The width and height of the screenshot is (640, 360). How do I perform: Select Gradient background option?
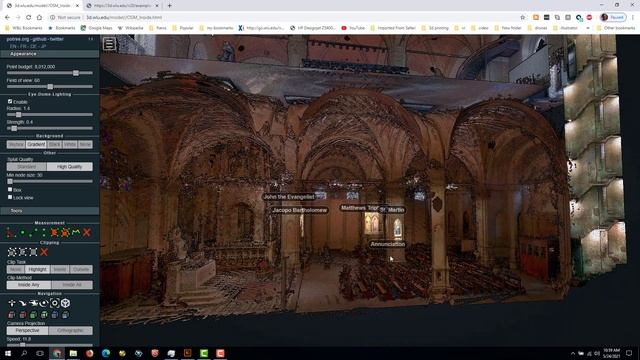click(x=36, y=144)
